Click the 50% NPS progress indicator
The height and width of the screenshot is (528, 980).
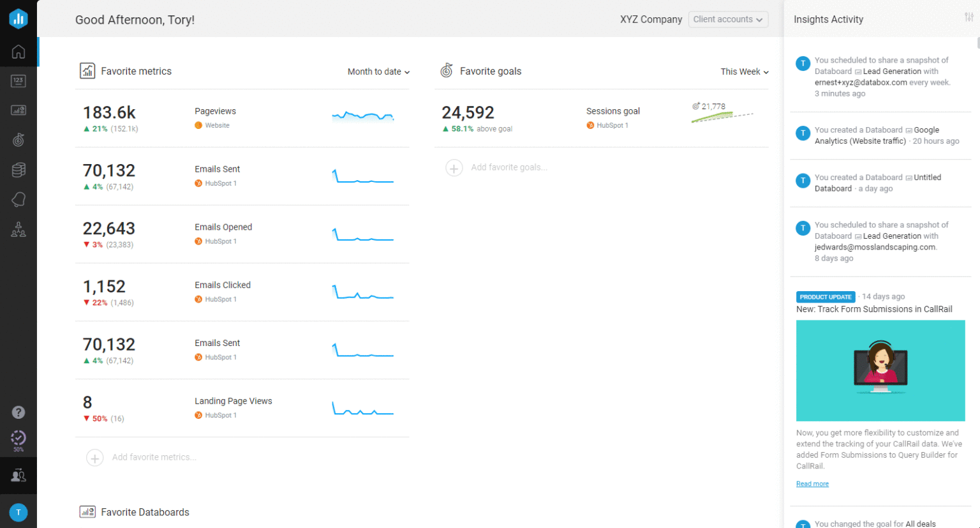(x=18, y=441)
